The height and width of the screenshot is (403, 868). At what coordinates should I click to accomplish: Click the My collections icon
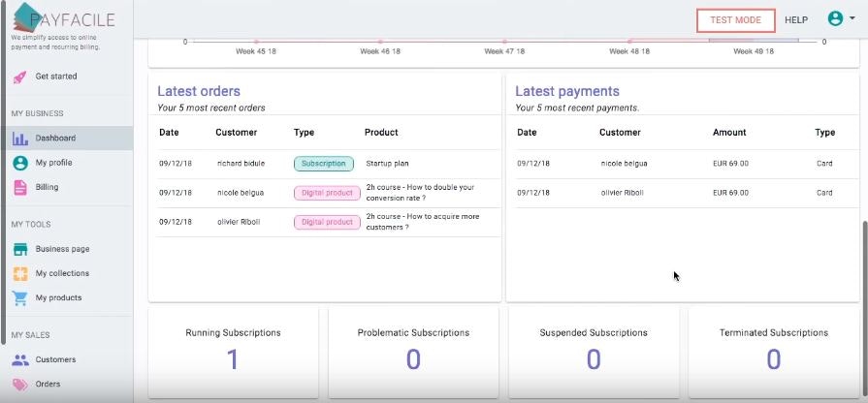(20, 273)
